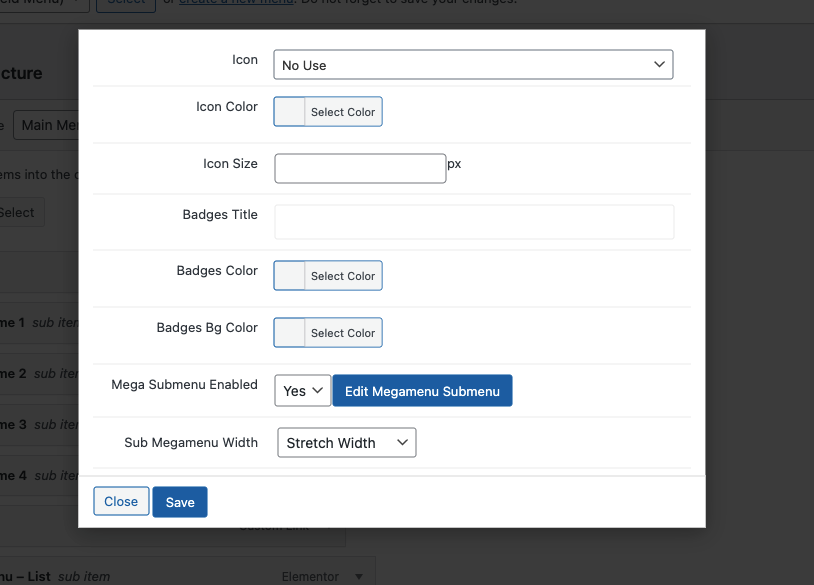The width and height of the screenshot is (814, 585).
Task: Expand the Elementor menu item arrow
Action: (360, 577)
